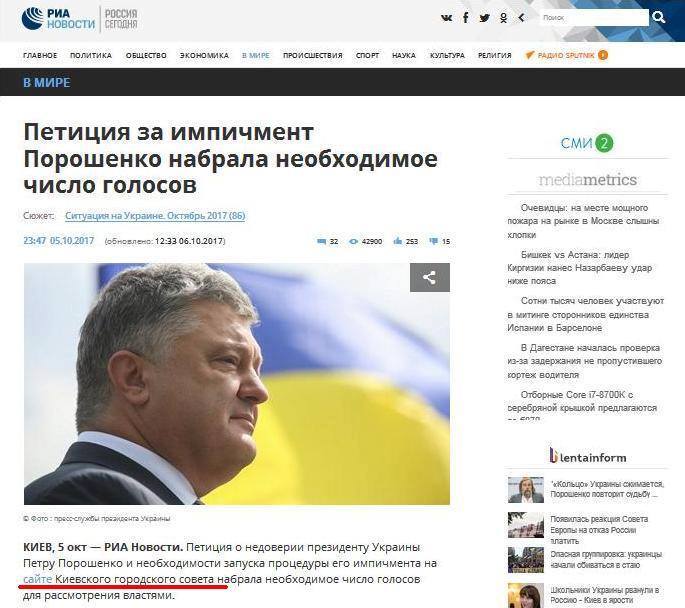Click the Поиск search field
This screenshot has height=608, width=685.
(594, 18)
